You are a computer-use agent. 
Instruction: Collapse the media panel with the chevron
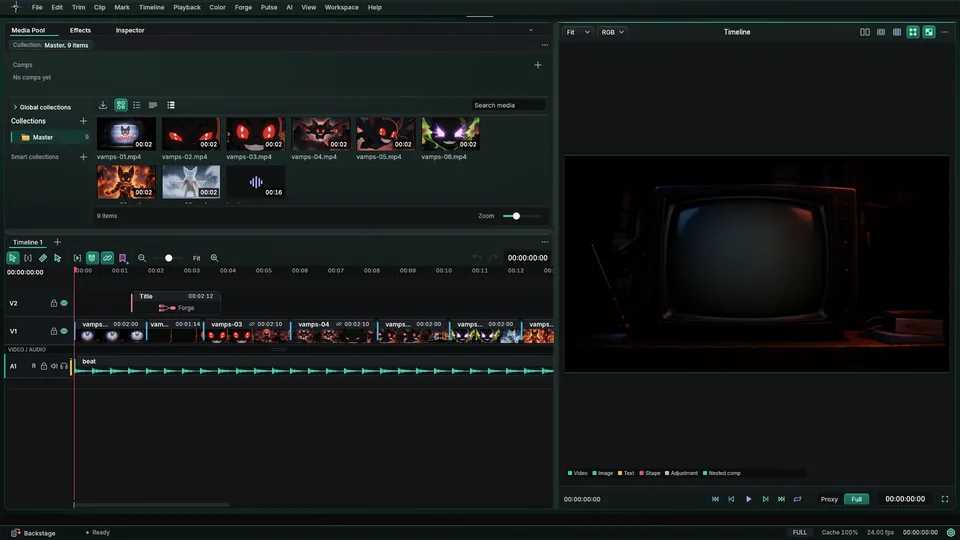(x=531, y=30)
